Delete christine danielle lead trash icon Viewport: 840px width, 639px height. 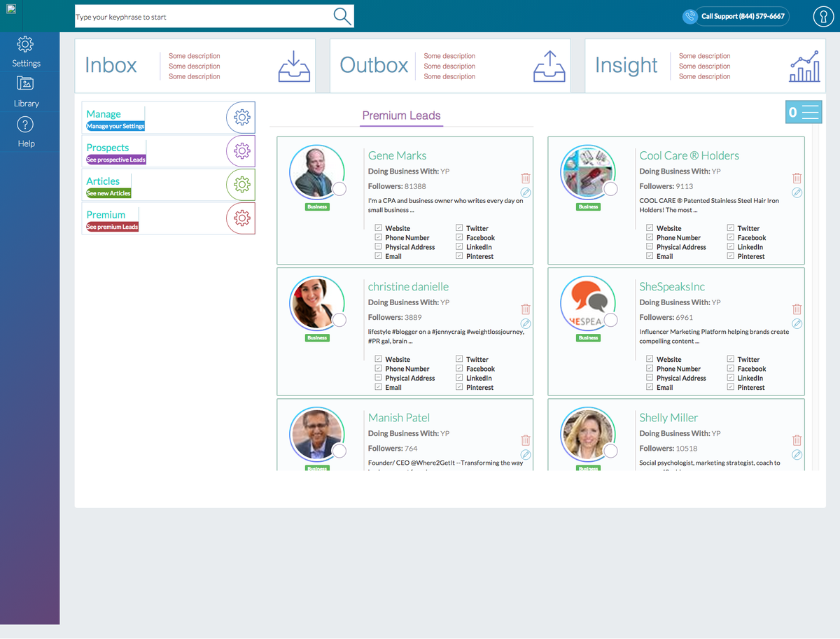pos(526,309)
